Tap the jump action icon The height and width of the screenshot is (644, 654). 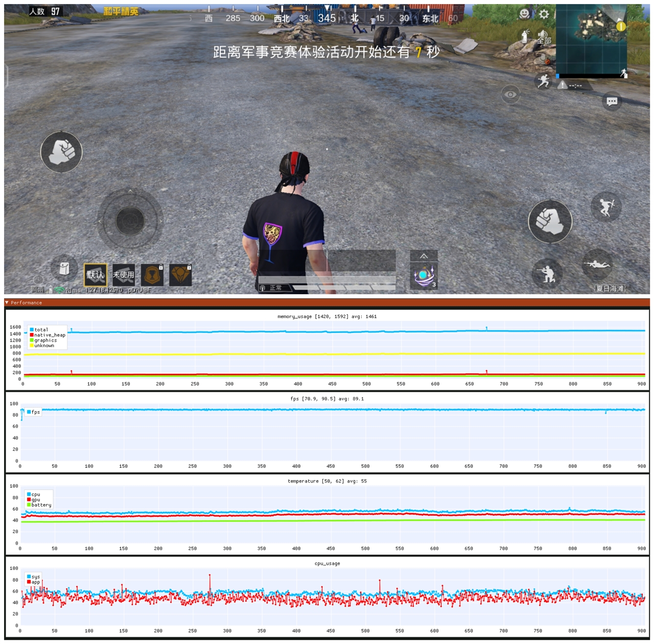click(606, 206)
